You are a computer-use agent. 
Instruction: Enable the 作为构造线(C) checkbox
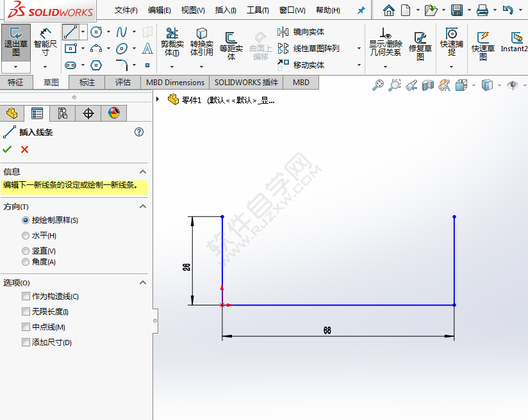[26, 296]
